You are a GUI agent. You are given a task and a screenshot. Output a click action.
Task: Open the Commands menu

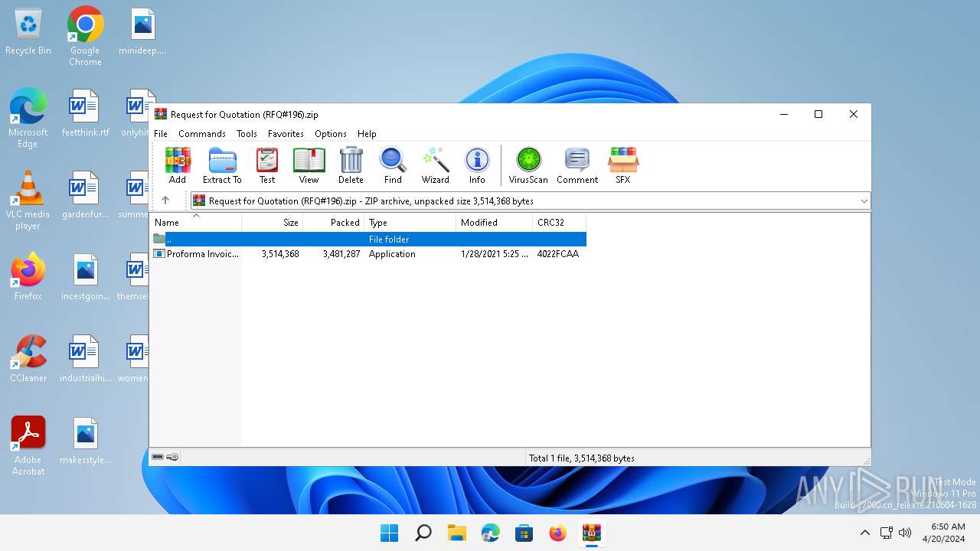pyautogui.click(x=202, y=133)
